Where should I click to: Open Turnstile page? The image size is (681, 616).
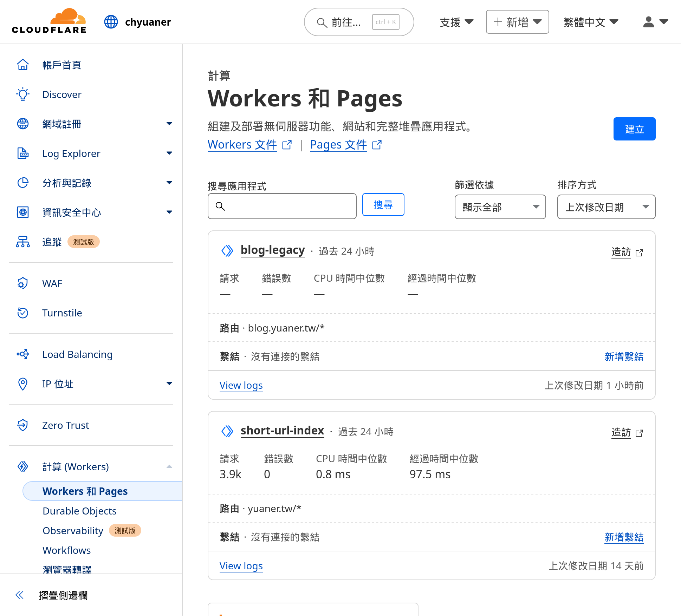[62, 313]
